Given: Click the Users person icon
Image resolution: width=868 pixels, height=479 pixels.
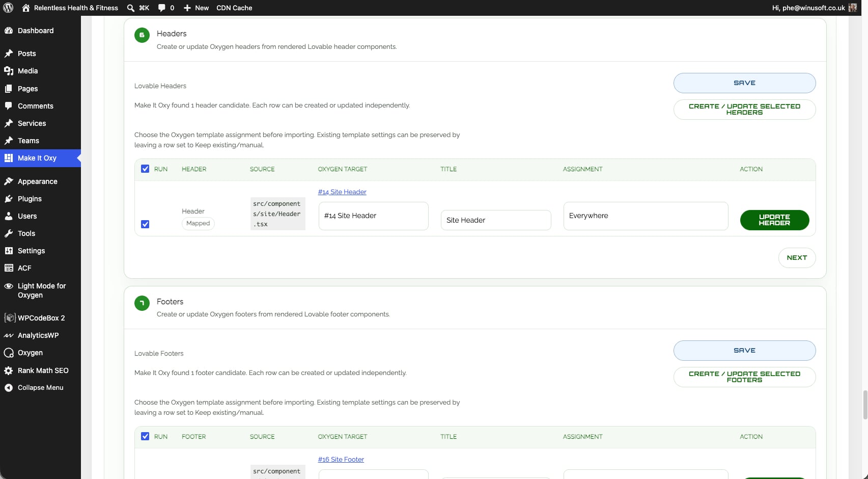Looking at the screenshot, I should click(9, 216).
